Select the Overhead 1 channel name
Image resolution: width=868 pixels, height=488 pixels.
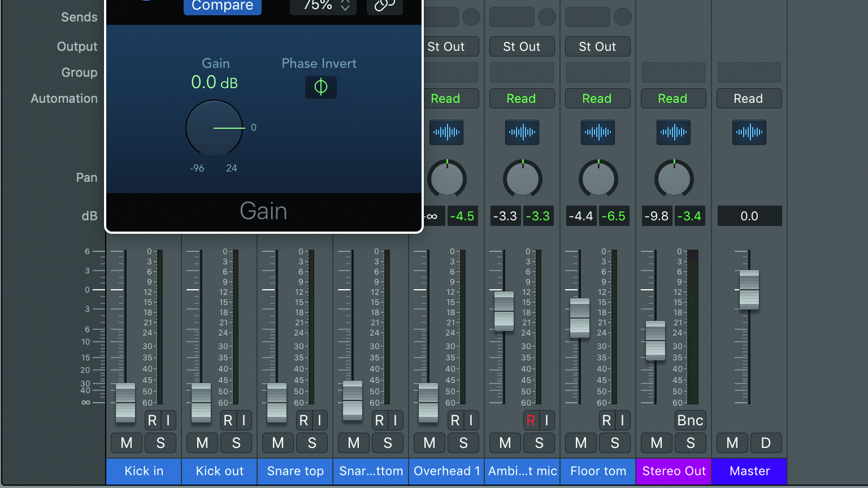point(447,471)
